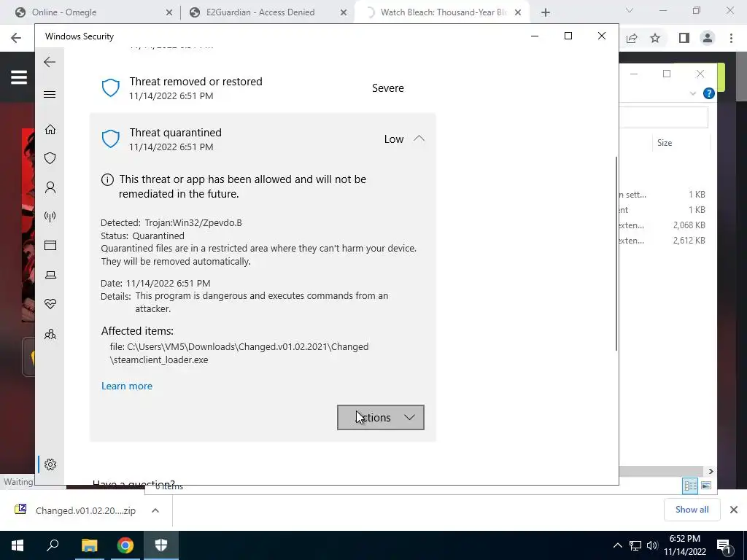
Task: Click the Chrome share page icon
Action: (632, 38)
